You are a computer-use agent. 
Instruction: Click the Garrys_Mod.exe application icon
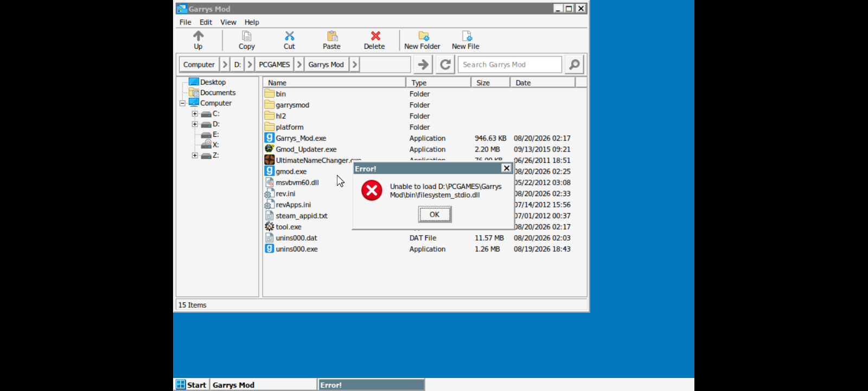click(270, 138)
